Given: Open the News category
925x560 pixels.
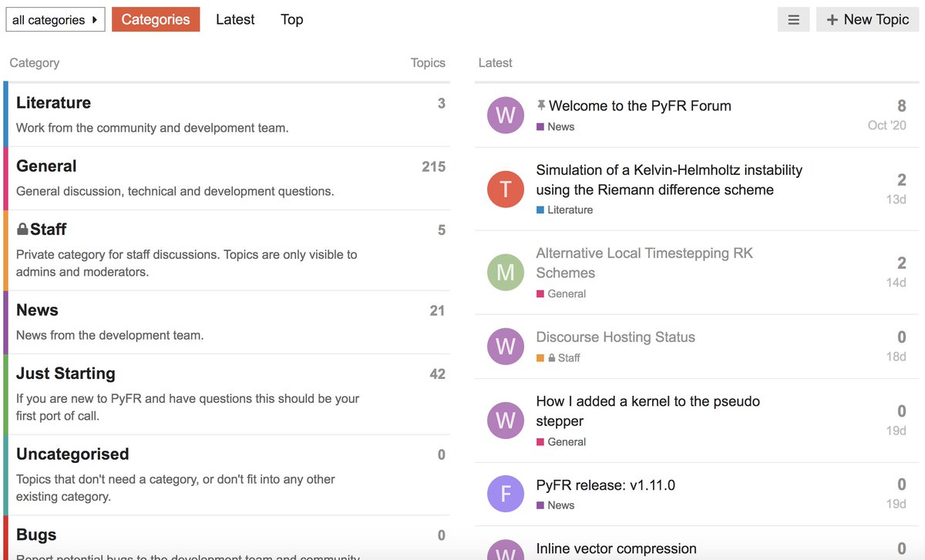Looking at the screenshot, I should pyautogui.click(x=37, y=310).
